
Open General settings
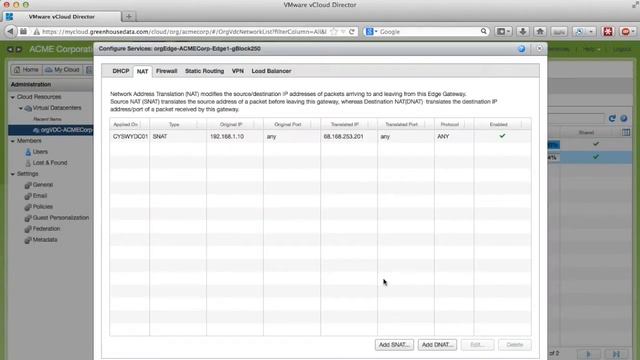42,185
